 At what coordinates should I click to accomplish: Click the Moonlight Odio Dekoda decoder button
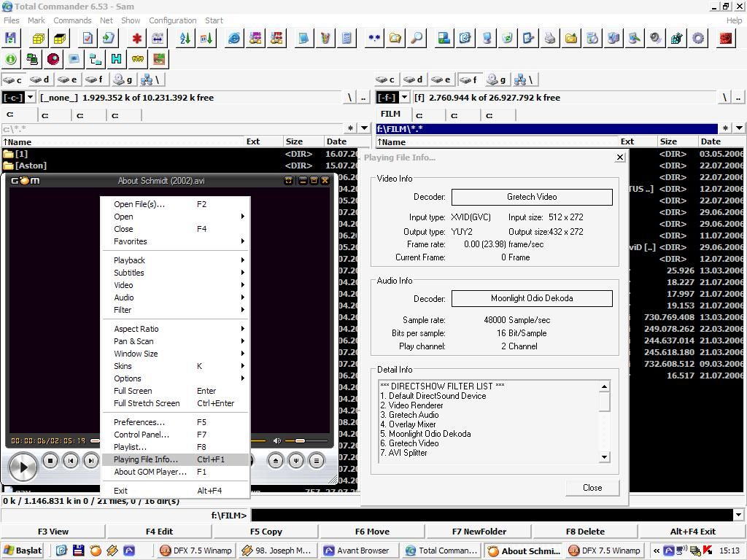[532, 298]
